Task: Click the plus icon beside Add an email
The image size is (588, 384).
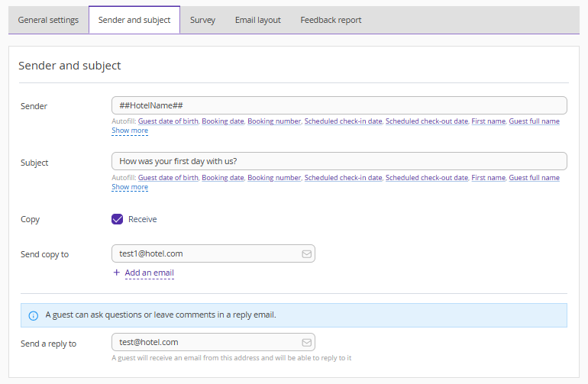Action: [x=116, y=273]
